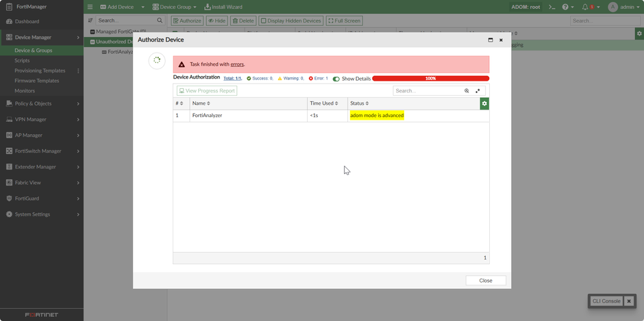Click the Add Device button
The image size is (644, 321).
click(117, 7)
